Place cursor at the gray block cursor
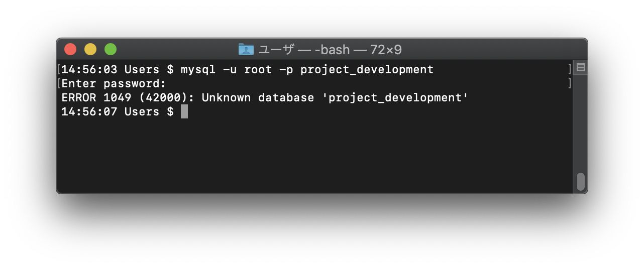Screen dimensions: 644x268 coord(184,111)
